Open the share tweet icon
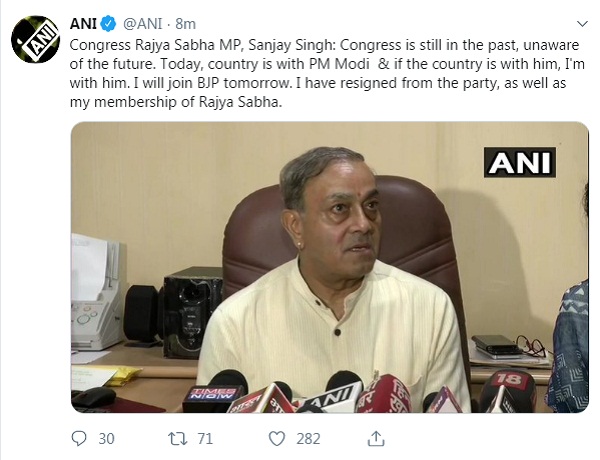 [x=376, y=438]
